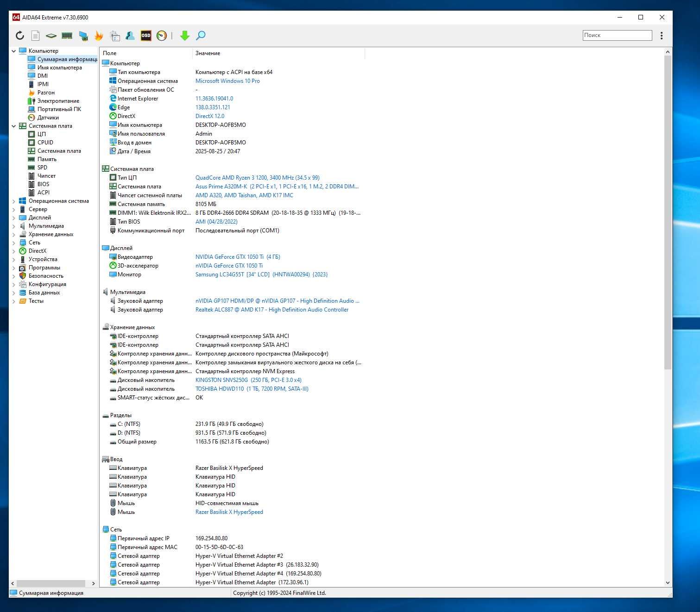Screen dimensions: 700x612
Task: Open the KINGSTON SNVS250G drive link
Action: [x=248, y=380]
